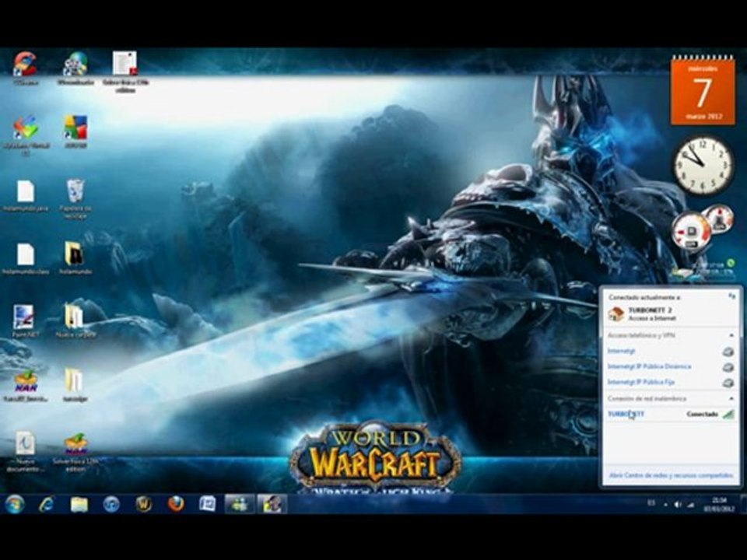Launch Internet Explorer from taskbar
This screenshot has width=747, height=560.
click(47, 504)
